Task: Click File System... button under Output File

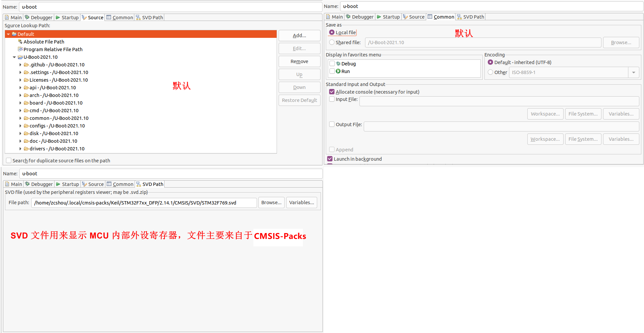Action: (x=583, y=139)
